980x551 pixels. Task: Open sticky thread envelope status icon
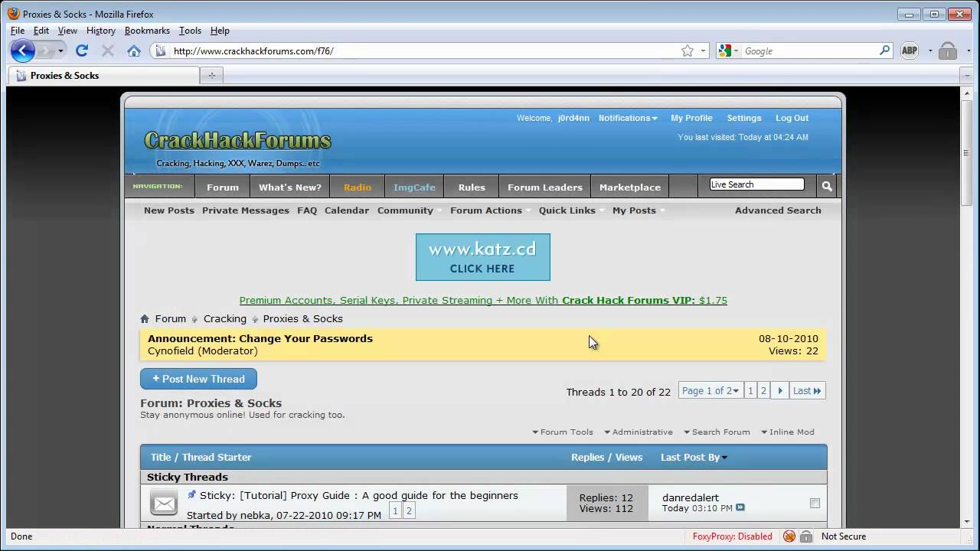click(x=164, y=503)
